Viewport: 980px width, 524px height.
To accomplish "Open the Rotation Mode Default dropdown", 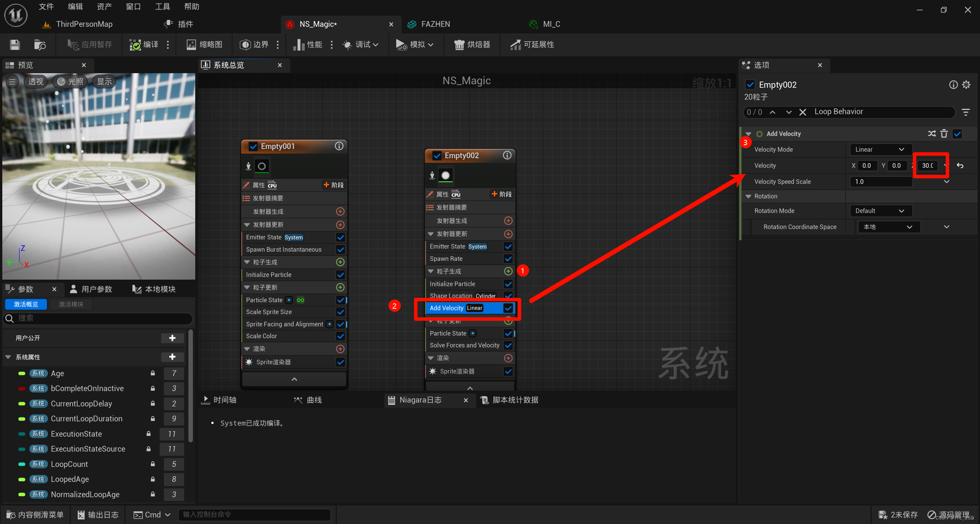I will click(x=880, y=211).
